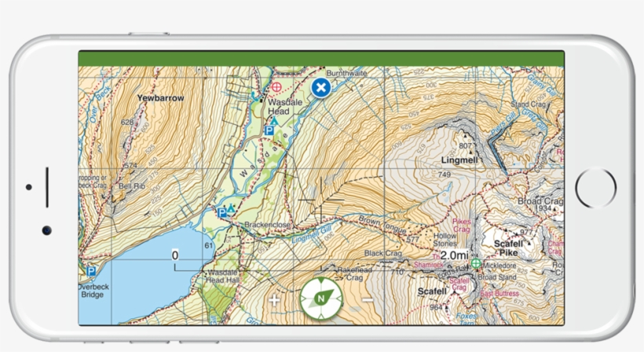This screenshot has width=644, height=352.
Task: Tap the phone's round home button
Action: pos(595,187)
